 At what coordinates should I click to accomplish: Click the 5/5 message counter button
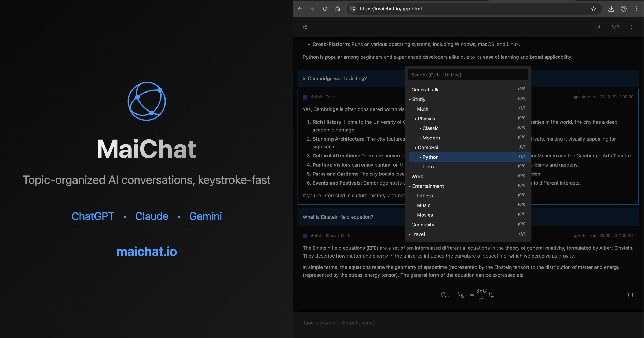[615, 27]
